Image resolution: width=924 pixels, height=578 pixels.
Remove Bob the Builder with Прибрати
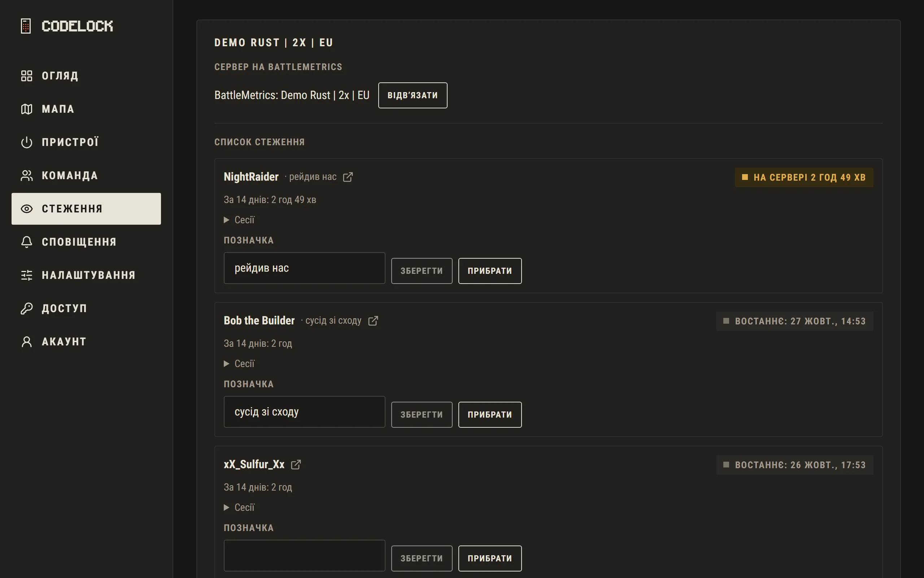click(x=490, y=415)
